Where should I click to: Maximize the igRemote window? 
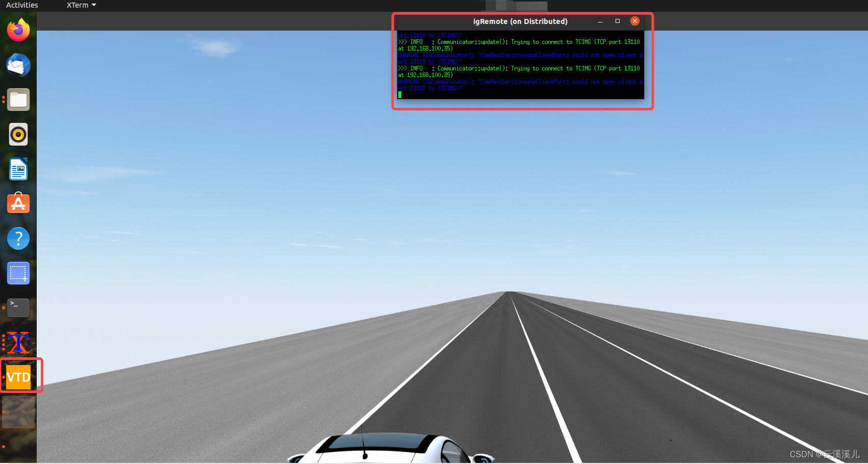[x=618, y=21]
